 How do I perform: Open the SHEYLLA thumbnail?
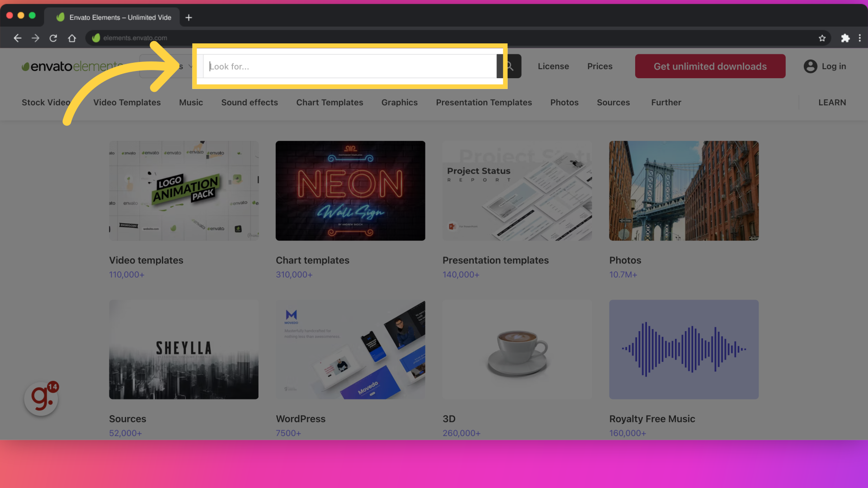tap(184, 349)
